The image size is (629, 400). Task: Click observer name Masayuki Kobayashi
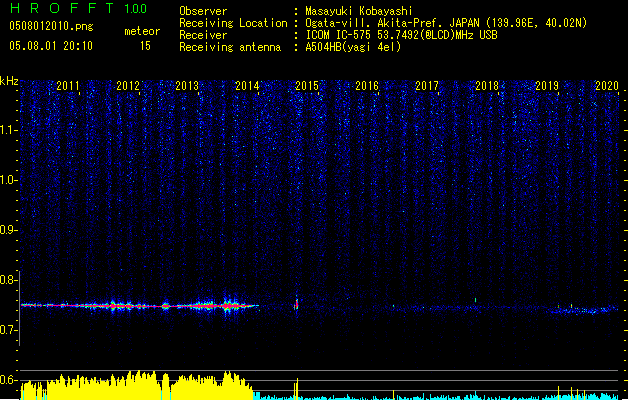point(359,11)
